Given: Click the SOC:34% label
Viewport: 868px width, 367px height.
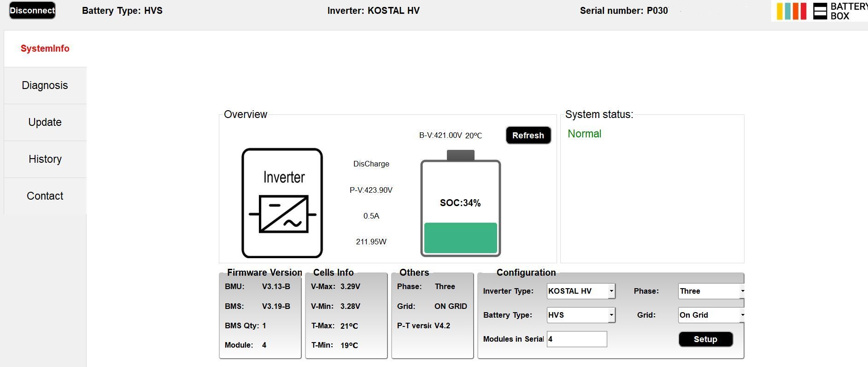Looking at the screenshot, I should (x=460, y=203).
